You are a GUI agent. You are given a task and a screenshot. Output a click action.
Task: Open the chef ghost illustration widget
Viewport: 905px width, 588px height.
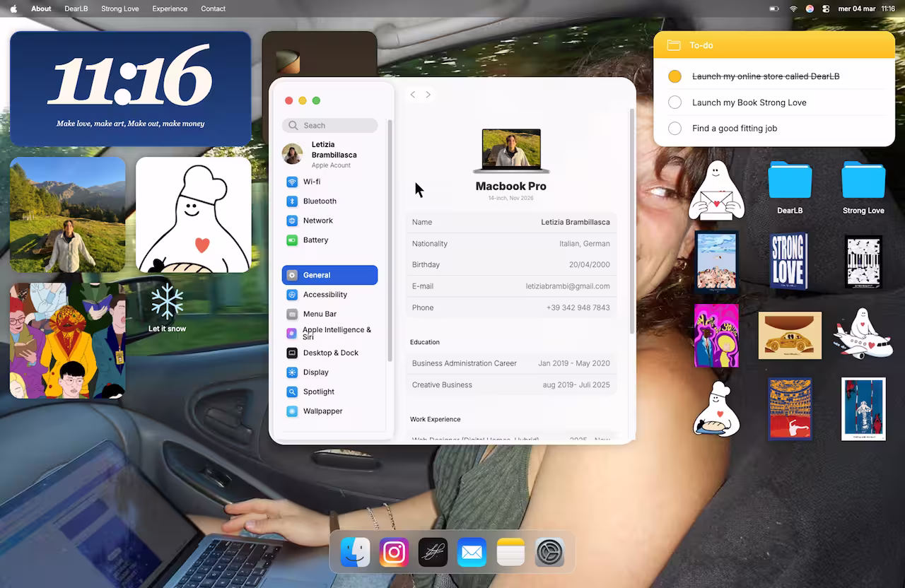(x=194, y=215)
